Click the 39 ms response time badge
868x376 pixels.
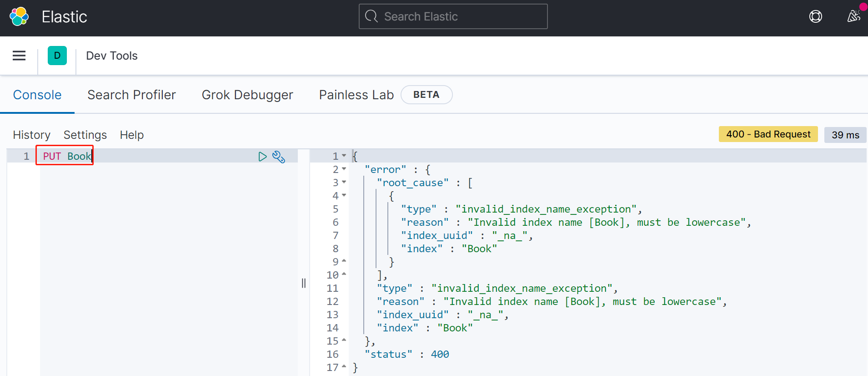point(845,135)
